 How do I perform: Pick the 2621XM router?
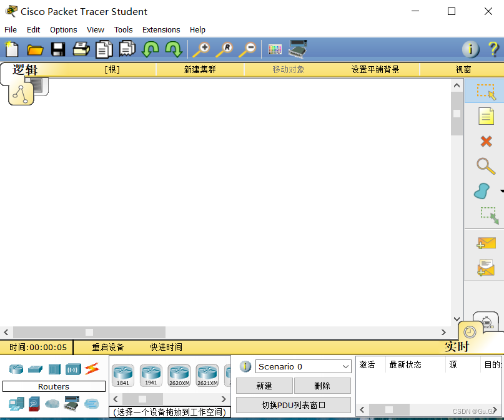207,375
